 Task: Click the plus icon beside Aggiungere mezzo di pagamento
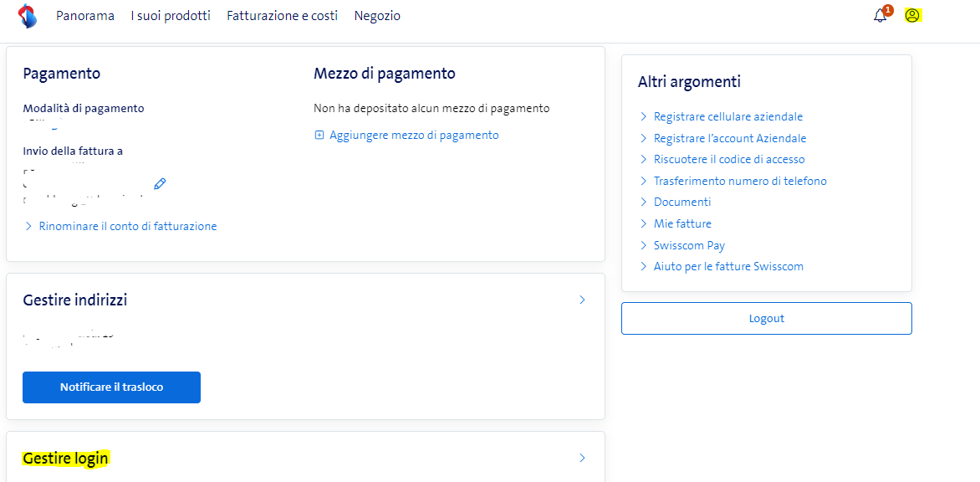[319, 136]
